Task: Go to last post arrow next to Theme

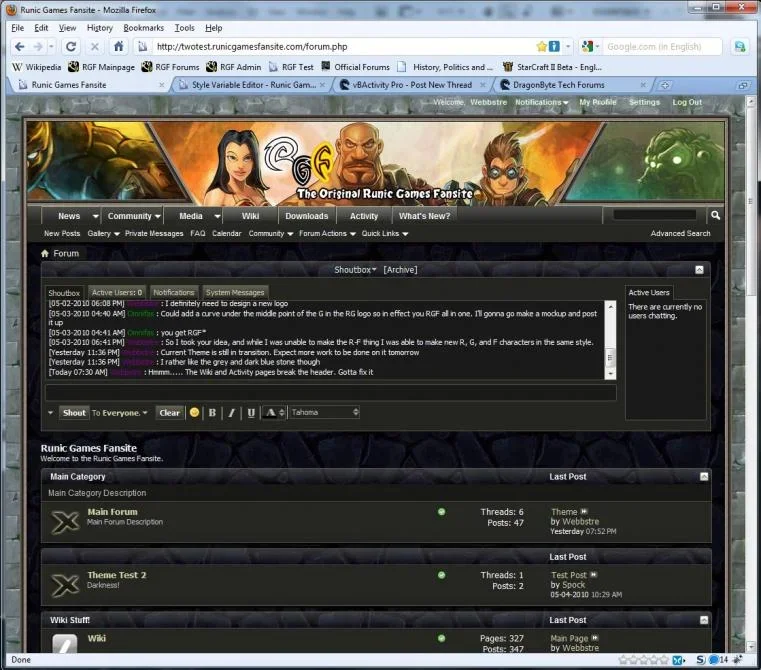Action: (584, 511)
